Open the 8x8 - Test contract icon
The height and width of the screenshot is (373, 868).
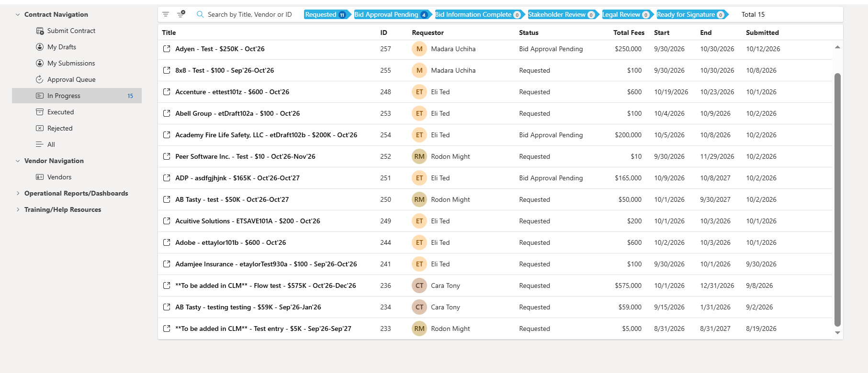[x=167, y=70]
